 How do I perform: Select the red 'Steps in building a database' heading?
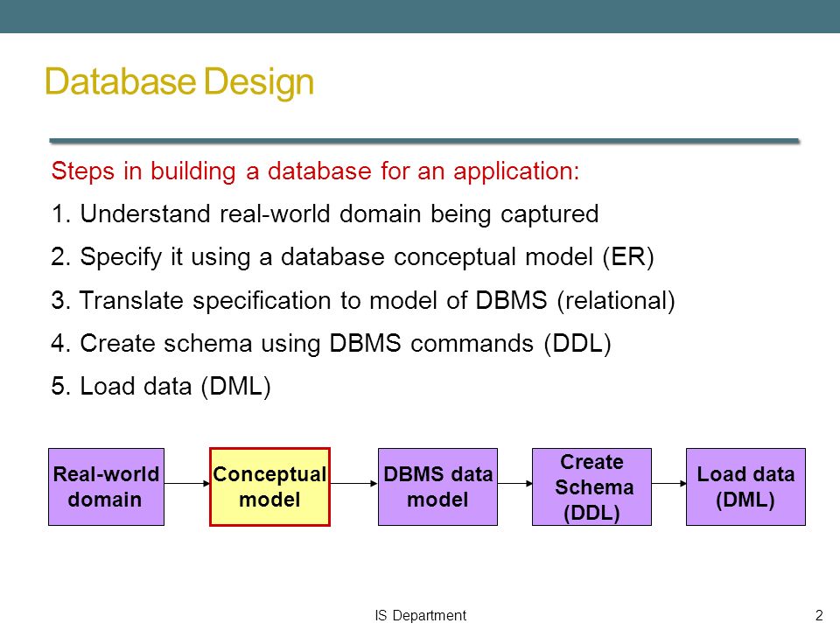(316, 171)
